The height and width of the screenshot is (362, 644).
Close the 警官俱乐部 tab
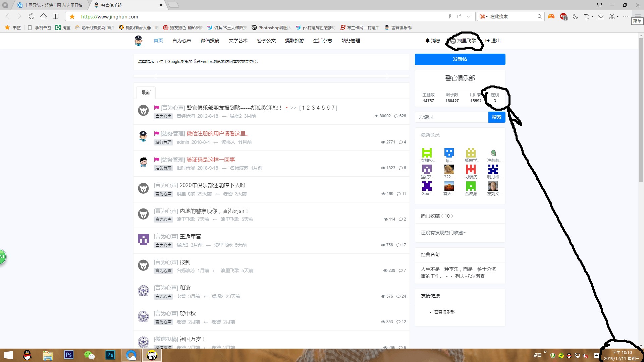coord(161,5)
